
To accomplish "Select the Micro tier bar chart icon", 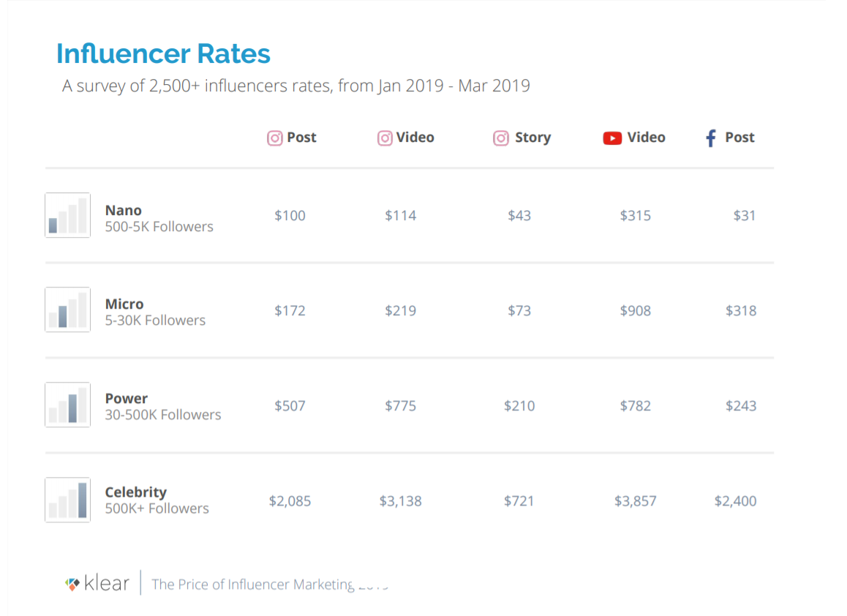I will coord(67,309).
